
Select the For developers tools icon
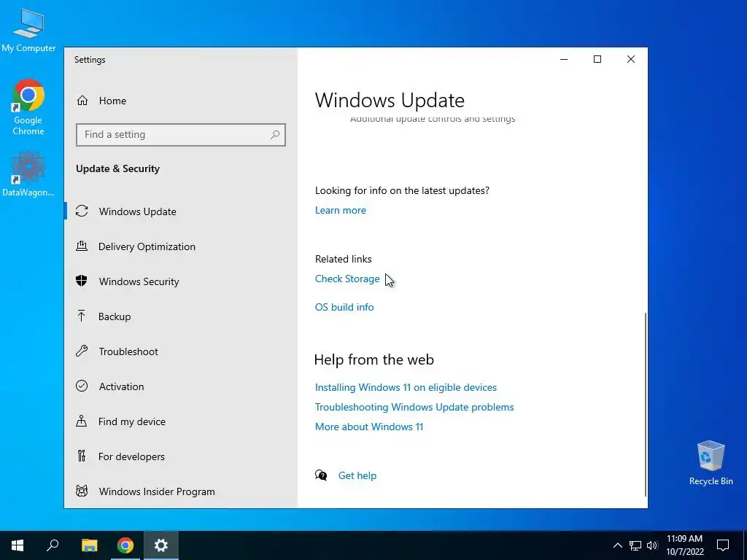82,456
